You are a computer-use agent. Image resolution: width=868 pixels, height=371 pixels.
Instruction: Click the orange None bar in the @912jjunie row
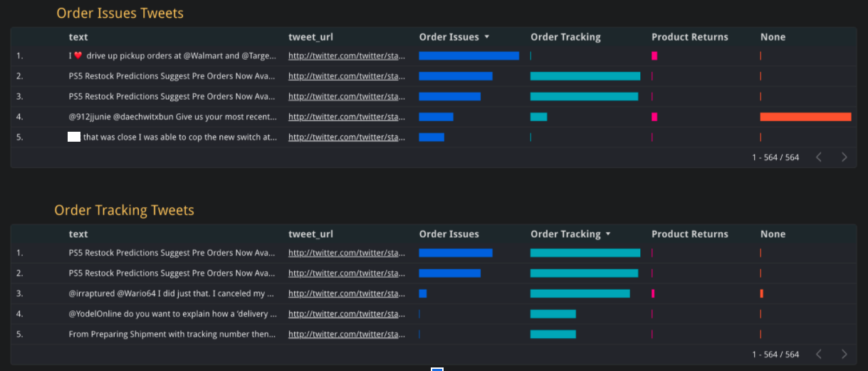[805, 117]
